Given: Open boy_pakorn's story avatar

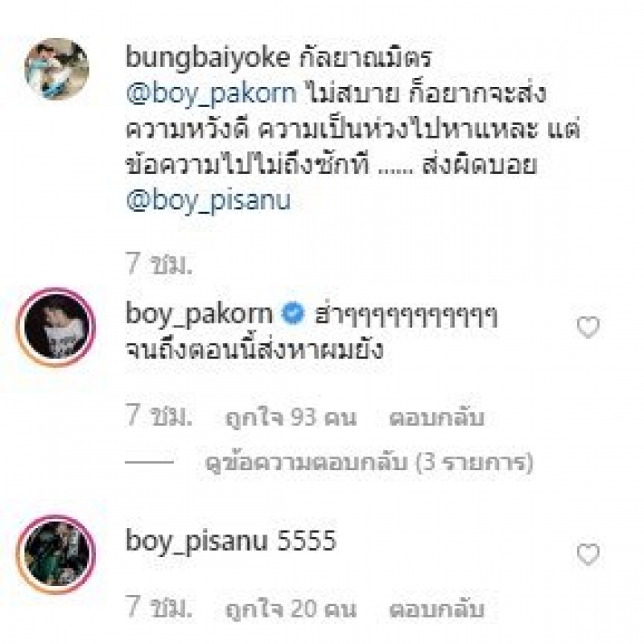Looking at the screenshot, I should 56,328.
